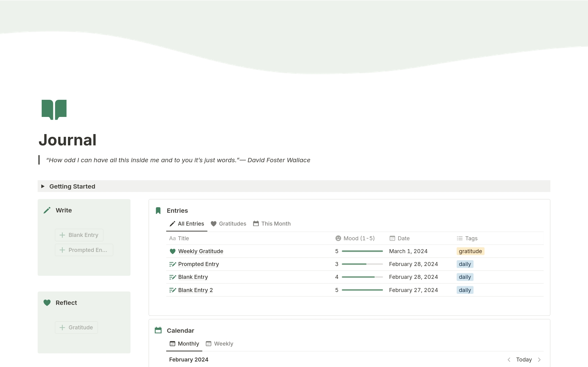
Task: Click the next-month chevron near Today
Action: click(x=539, y=359)
